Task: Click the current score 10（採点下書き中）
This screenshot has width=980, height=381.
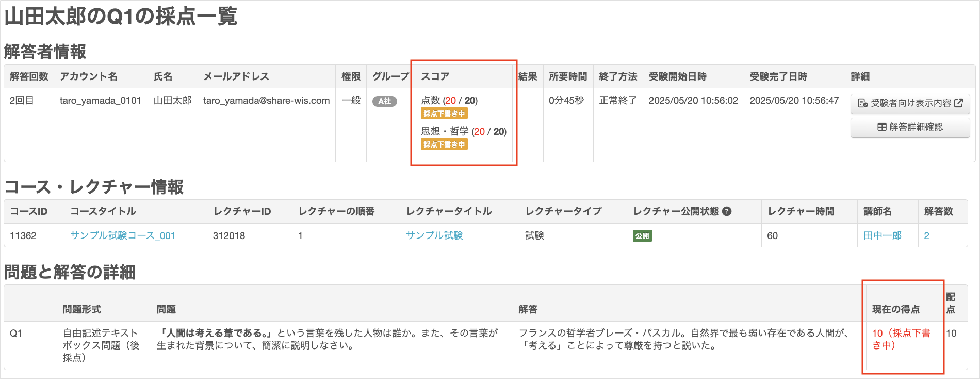Action: 902,339
